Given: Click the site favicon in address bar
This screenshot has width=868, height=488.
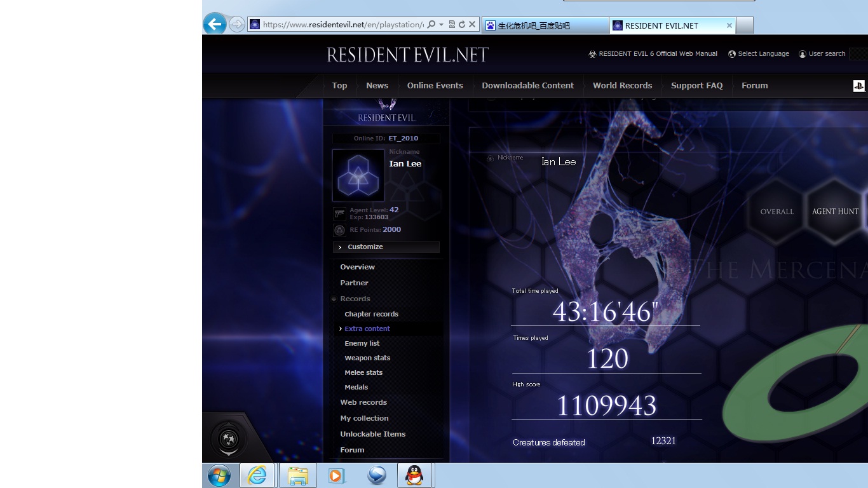Looking at the screenshot, I should coord(255,25).
